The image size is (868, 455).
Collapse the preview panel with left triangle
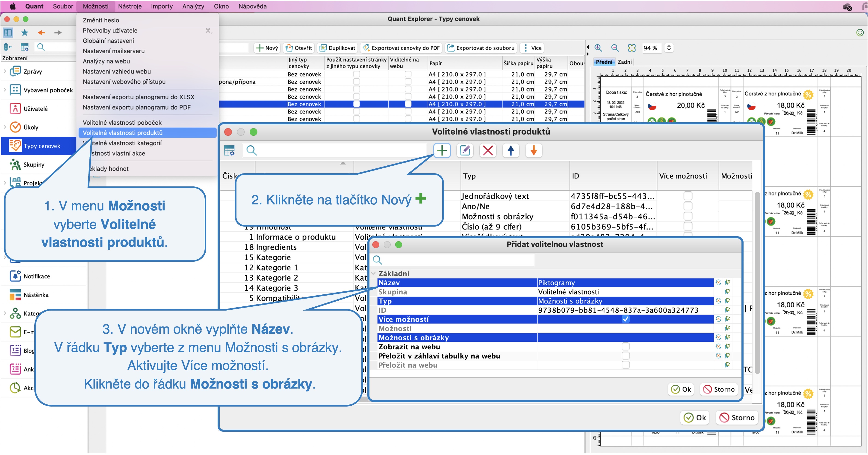(588, 47)
